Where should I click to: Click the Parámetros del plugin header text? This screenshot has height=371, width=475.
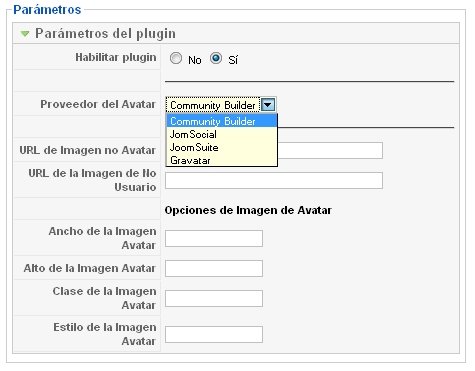pyautogui.click(x=105, y=34)
